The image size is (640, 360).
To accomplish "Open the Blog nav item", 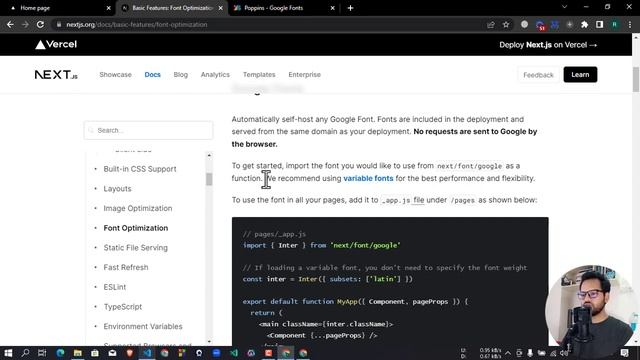I will (x=180, y=75).
